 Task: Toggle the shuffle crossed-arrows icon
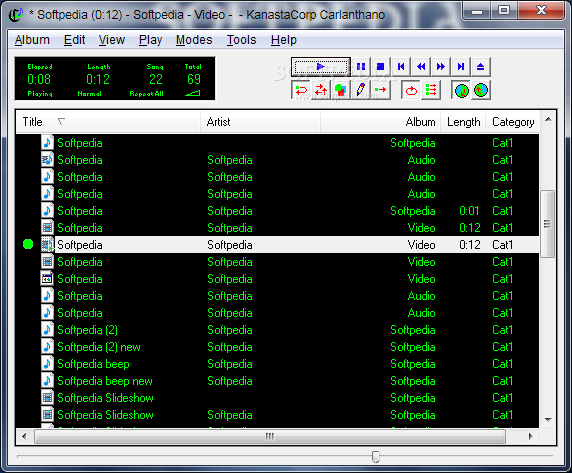[321, 90]
